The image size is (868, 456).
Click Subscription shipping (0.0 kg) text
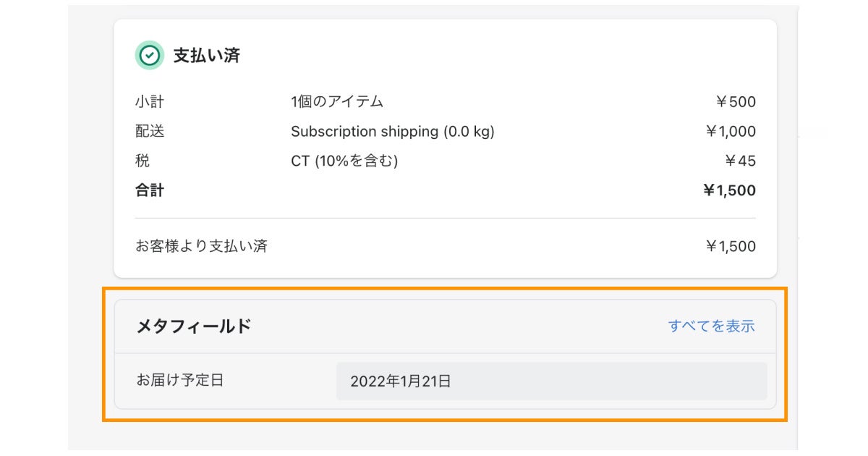point(393,132)
